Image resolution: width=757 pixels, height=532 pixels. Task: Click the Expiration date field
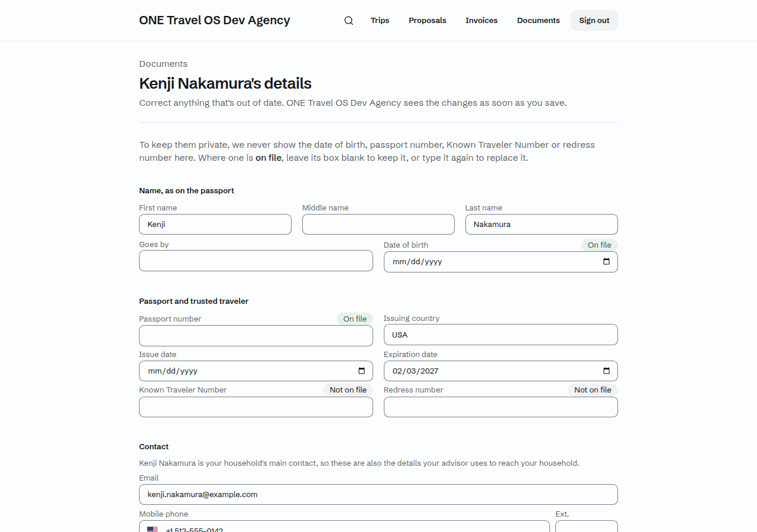pyautogui.click(x=501, y=371)
